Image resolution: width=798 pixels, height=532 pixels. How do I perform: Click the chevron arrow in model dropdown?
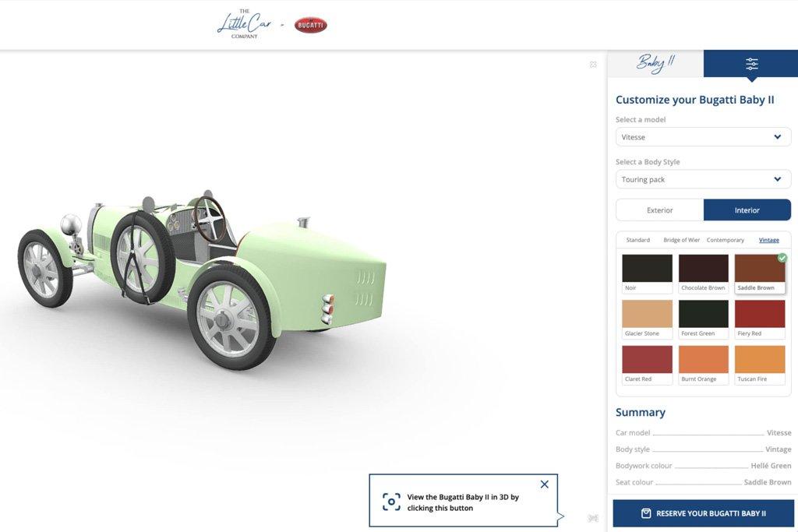[777, 137]
